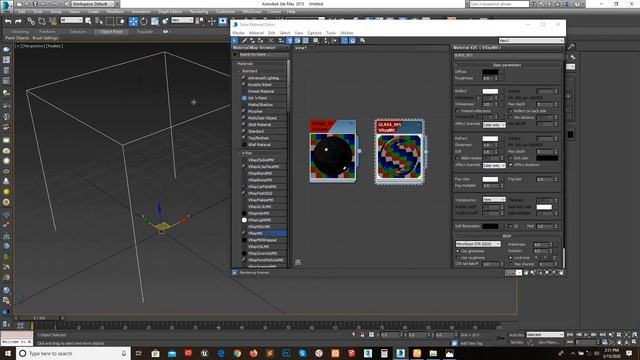Choose the Select by Name tool
This screenshot has height=360, width=640.
[99, 21]
